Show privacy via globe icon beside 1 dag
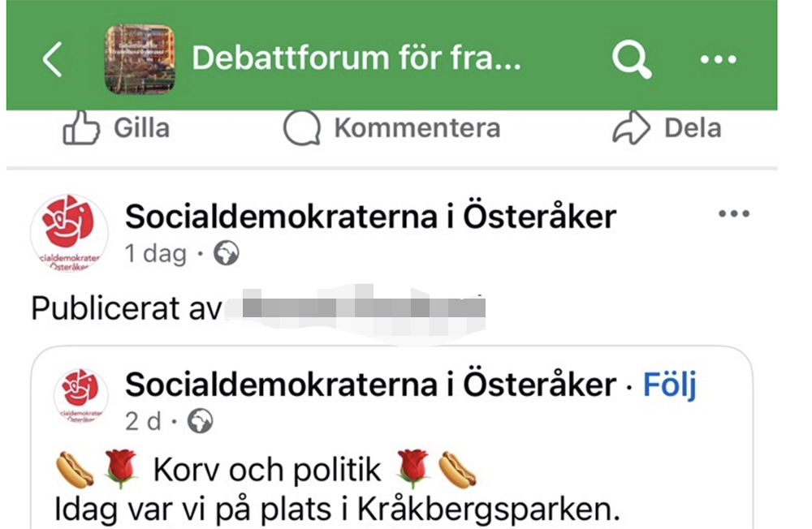The width and height of the screenshot is (812, 529). (x=227, y=254)
